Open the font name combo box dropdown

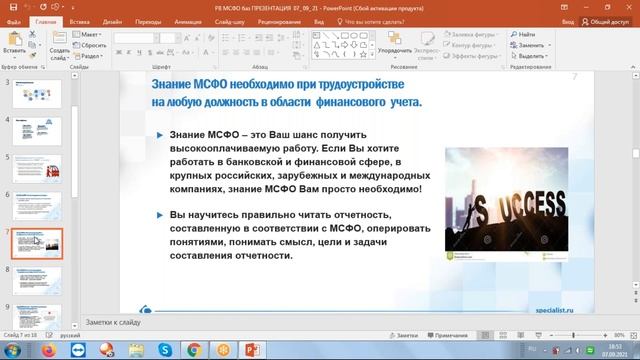(156, 38)
